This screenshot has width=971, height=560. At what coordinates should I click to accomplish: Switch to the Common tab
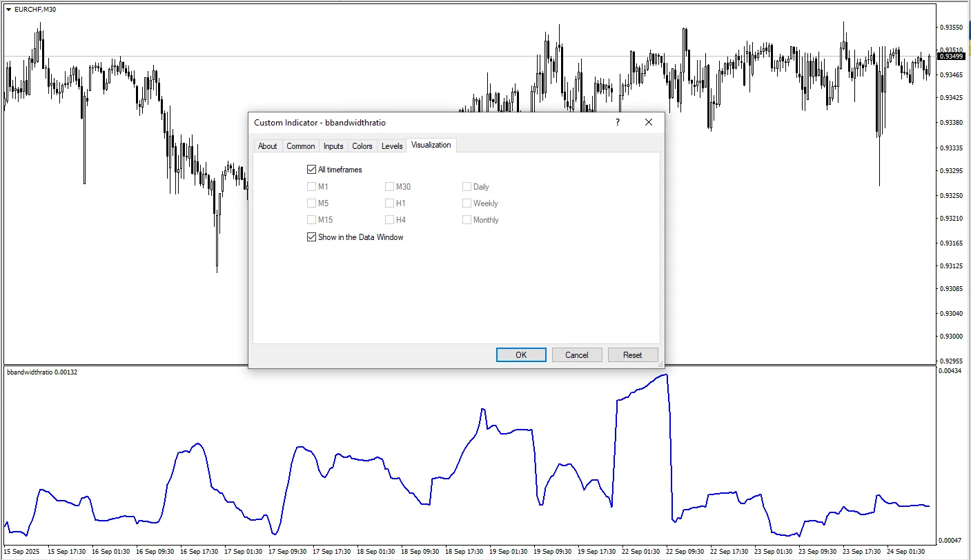300,146
